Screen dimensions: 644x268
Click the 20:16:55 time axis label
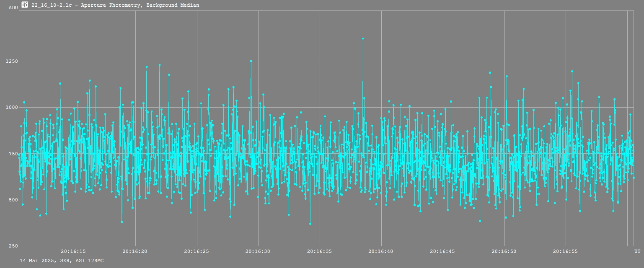click(x=566, y=252)
